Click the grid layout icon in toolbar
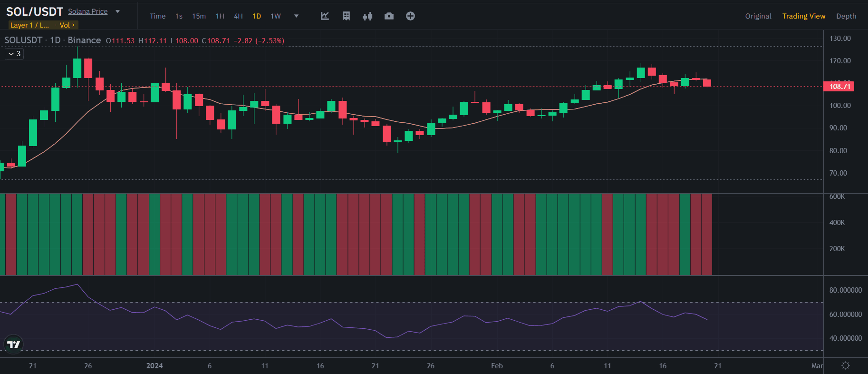This screenshot has height=374, width=868. pos(346,16)
